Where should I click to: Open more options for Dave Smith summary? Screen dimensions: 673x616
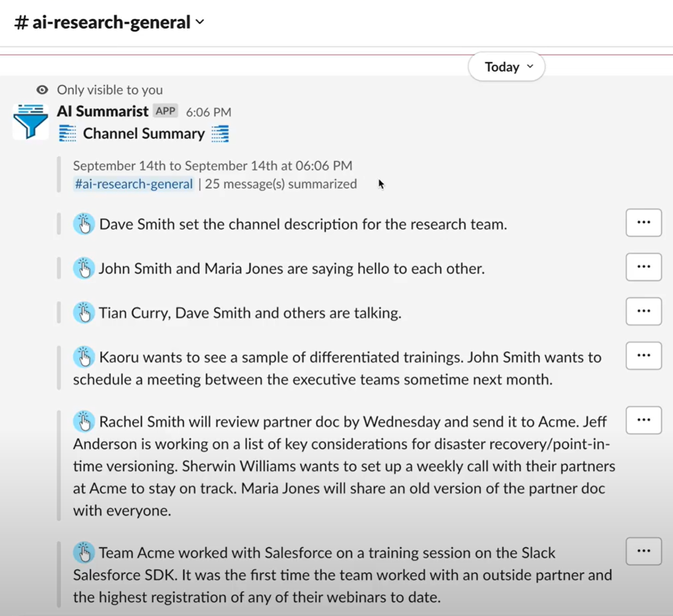(644, 222)
